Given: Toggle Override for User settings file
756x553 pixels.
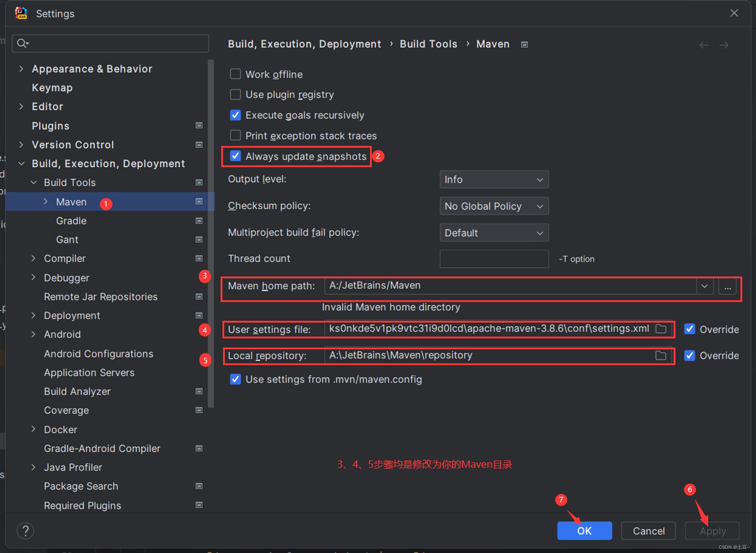Looking at the screenshot, I should (689, 329).
